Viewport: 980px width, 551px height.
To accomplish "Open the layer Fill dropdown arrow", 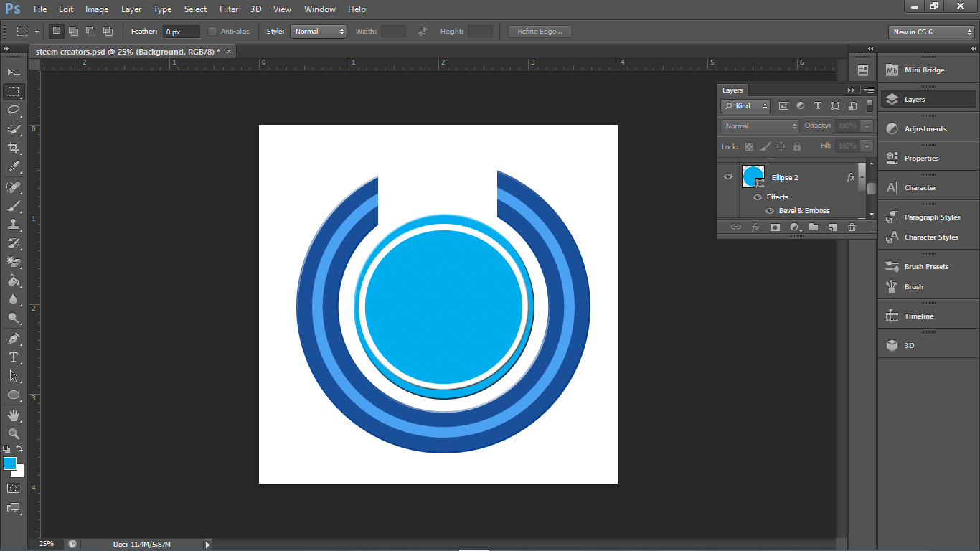I will point(867,146).
